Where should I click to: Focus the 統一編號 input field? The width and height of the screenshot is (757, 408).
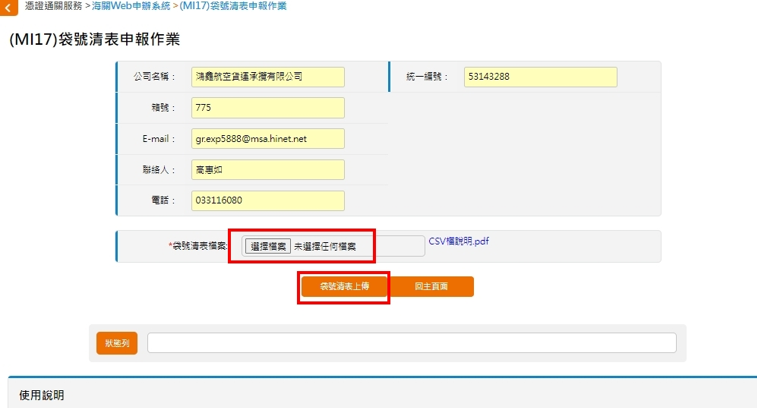(x=539, y=77)
